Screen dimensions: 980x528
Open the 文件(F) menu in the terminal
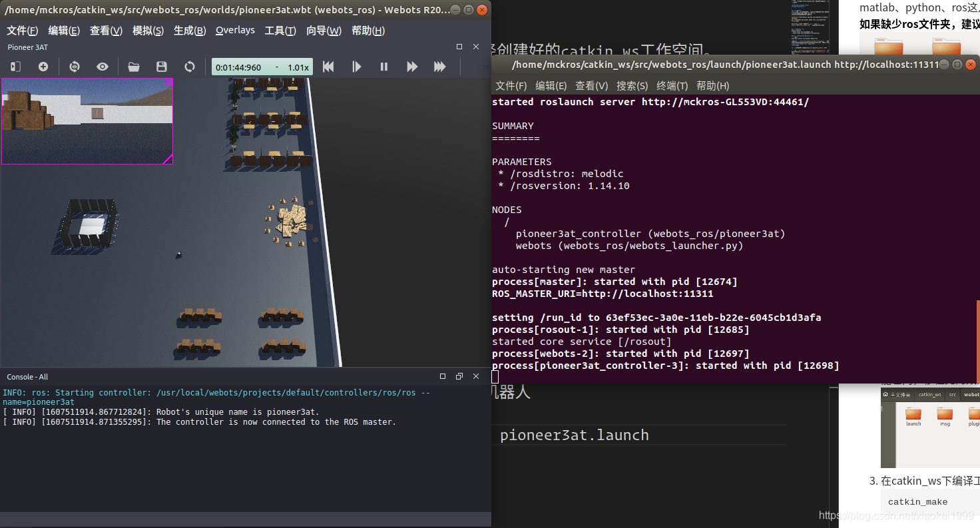click(x=511, y=86)
